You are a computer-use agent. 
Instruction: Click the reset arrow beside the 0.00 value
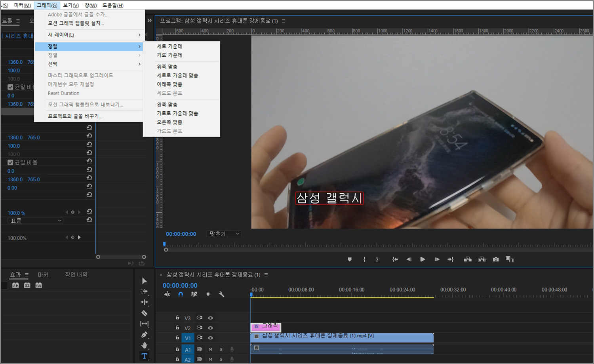[89, 186]
